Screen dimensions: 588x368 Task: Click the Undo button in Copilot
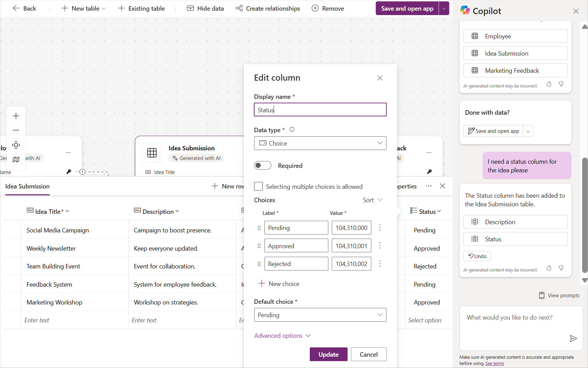click(477, 256)
